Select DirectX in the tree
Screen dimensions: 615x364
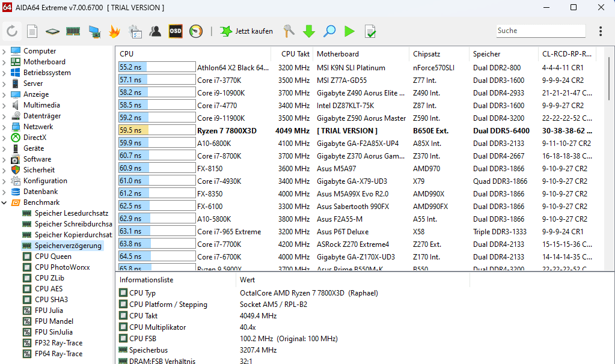coord(34,138)
